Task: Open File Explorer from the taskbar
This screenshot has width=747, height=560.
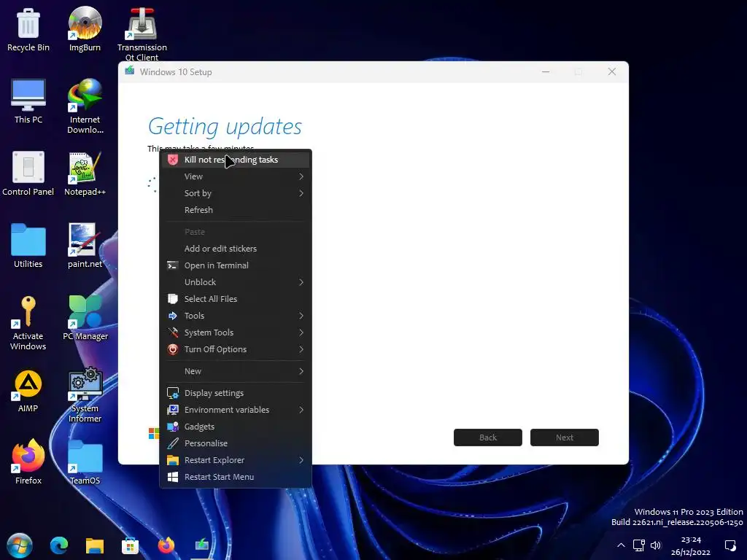Action: [95, 545]
